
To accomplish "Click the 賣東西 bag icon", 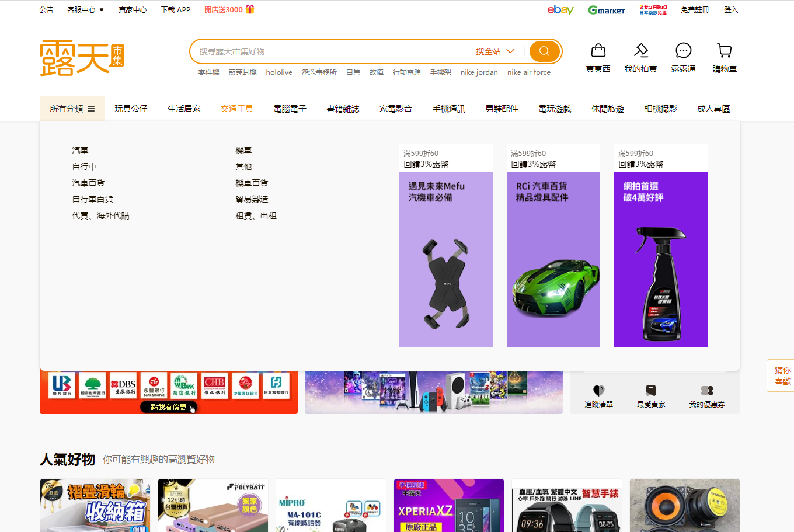I will click(598, 51).
